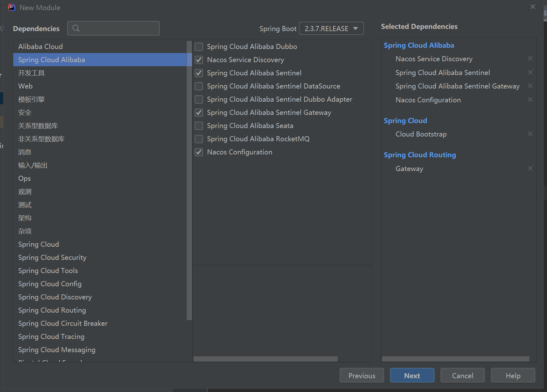Select 关系型数据库 category
The image size is (547, 392).
pyautogui.click(x=100, y=126)
